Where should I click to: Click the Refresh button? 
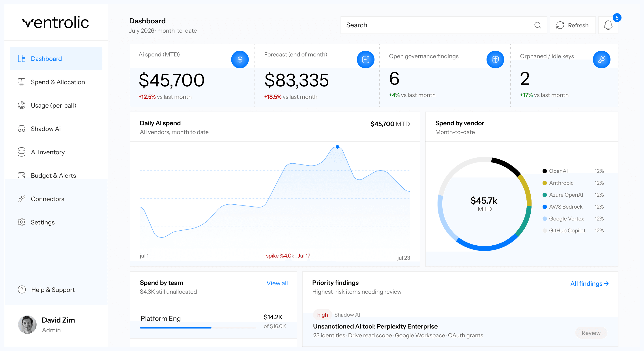(573, 25)
